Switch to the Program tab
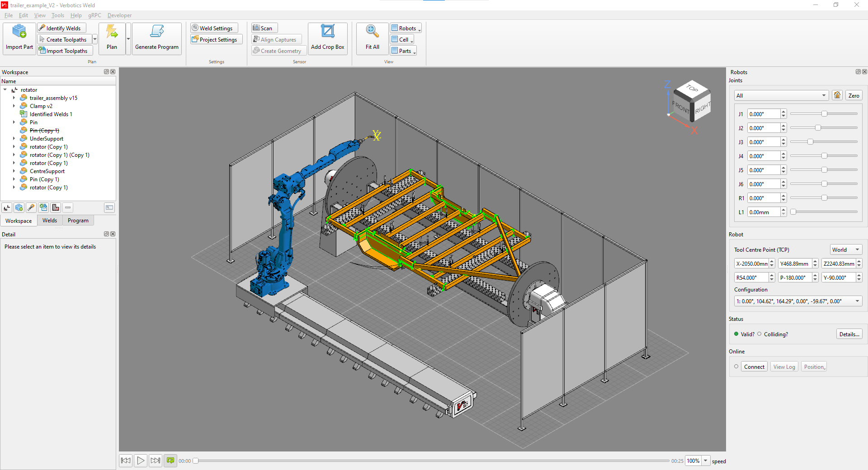The height and width of the screenshot is (470, 868). tap(78, 221)
